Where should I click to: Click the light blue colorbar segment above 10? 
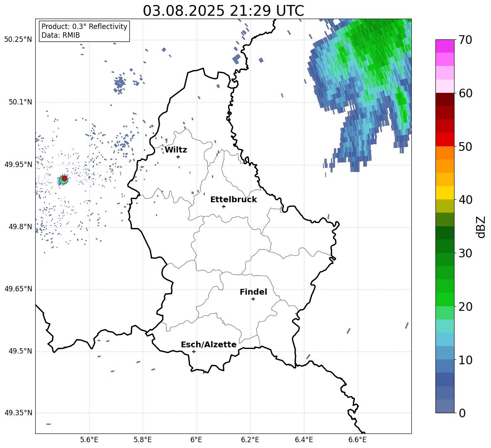(x=445, y=353)
